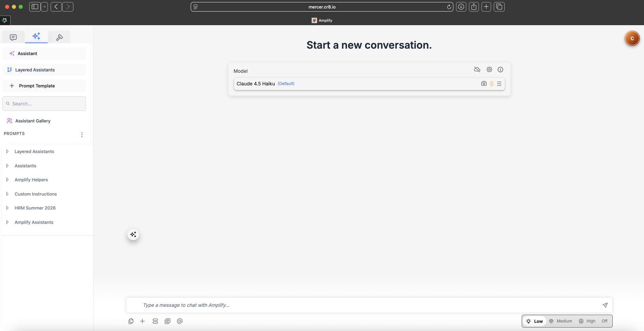Viewport: 644px width, 331px height.
Task: Click the stacked rows icon below message box
Action: point(155,321)
